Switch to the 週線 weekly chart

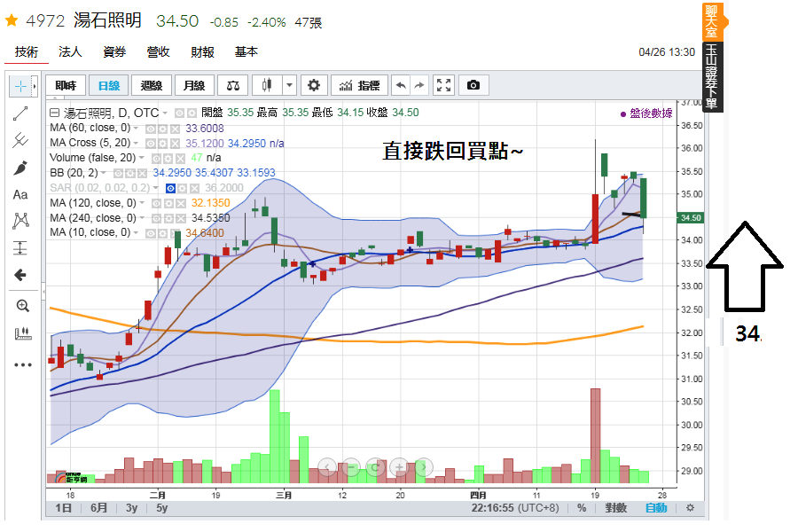click(x=151, y=85)
